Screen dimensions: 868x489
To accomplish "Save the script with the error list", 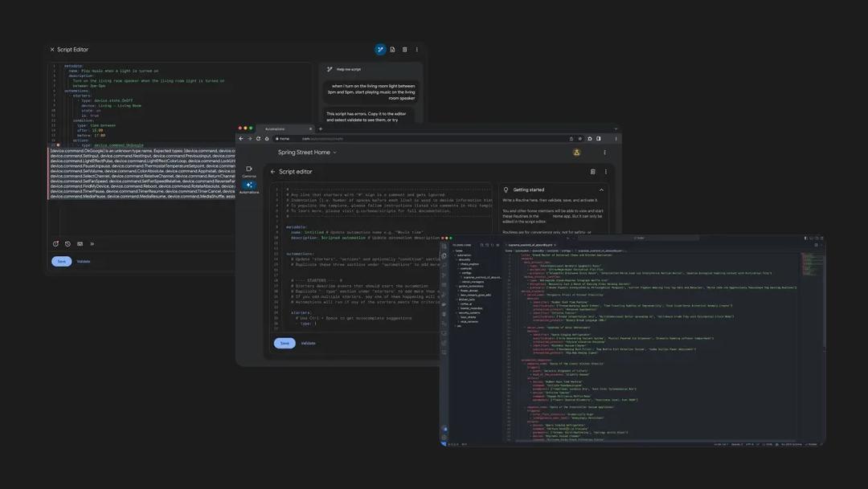I will click(61, 261).
